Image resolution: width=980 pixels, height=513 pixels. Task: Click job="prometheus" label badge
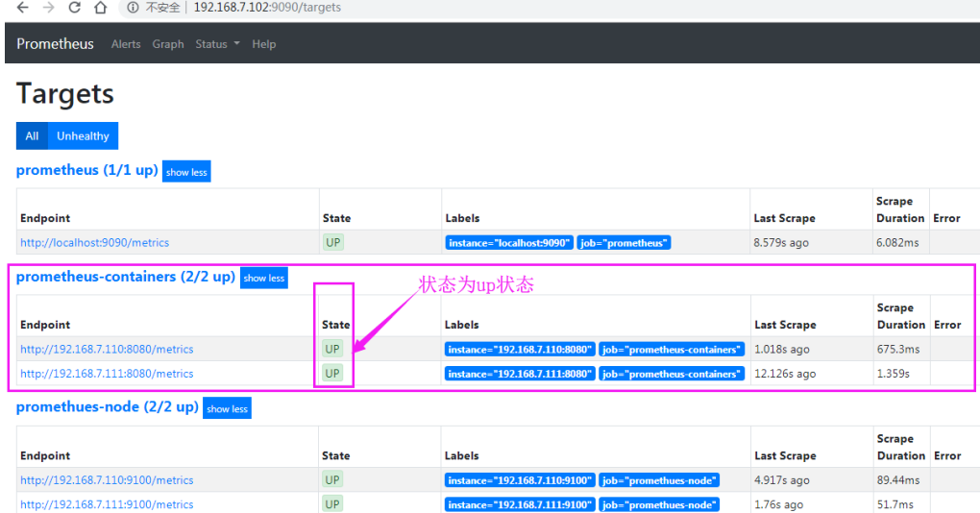(x=624, y=243)
